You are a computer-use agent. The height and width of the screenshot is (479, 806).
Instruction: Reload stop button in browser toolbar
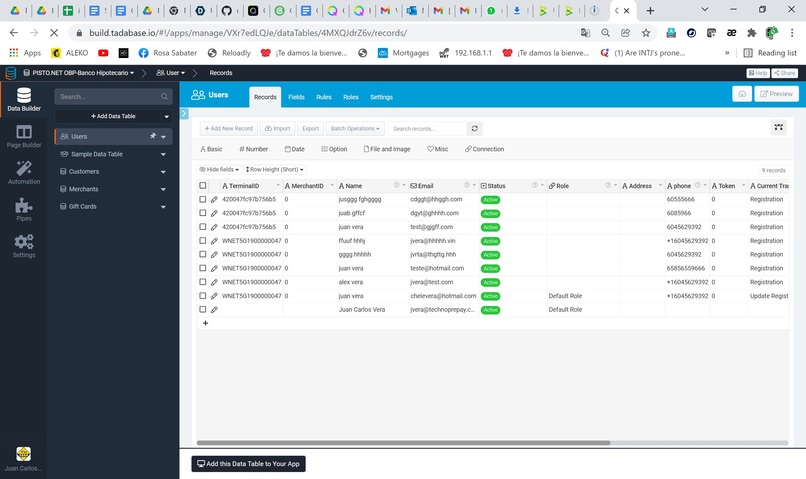click(x=54, y=33)
